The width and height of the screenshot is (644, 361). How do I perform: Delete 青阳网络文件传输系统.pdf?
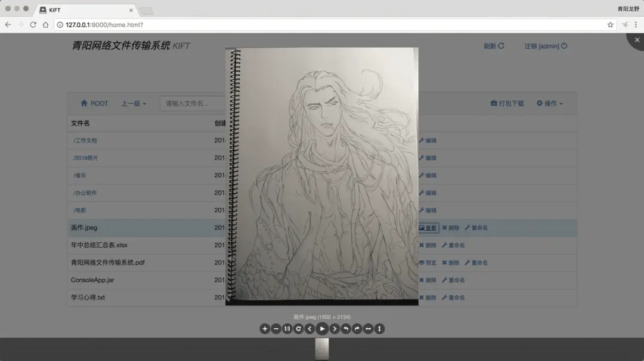tap(451, 263)
